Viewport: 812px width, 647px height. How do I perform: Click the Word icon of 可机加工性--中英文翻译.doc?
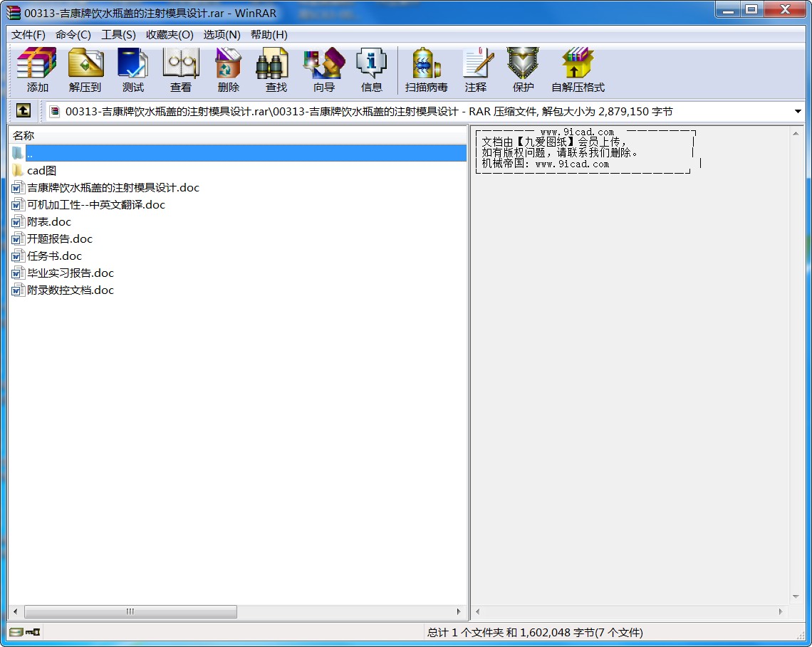coord(18,204)
